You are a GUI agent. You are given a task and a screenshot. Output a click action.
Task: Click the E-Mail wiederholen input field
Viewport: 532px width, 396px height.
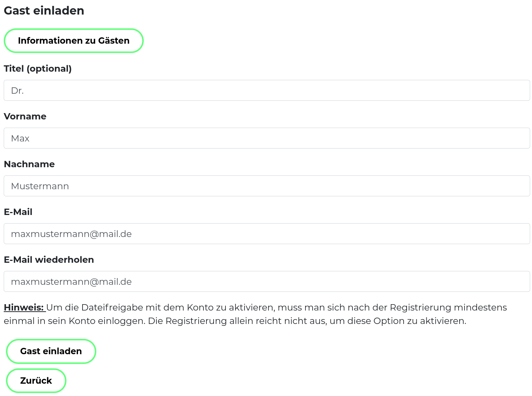coord(266,281)
